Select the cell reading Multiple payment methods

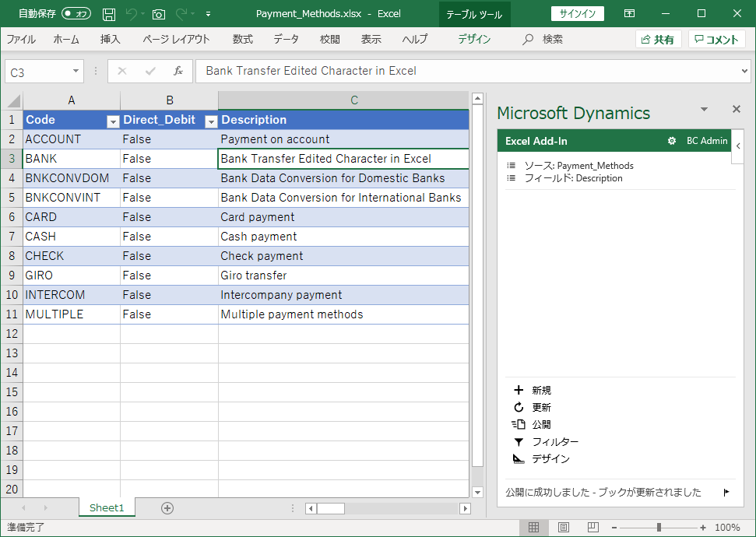tap(343, 314)
